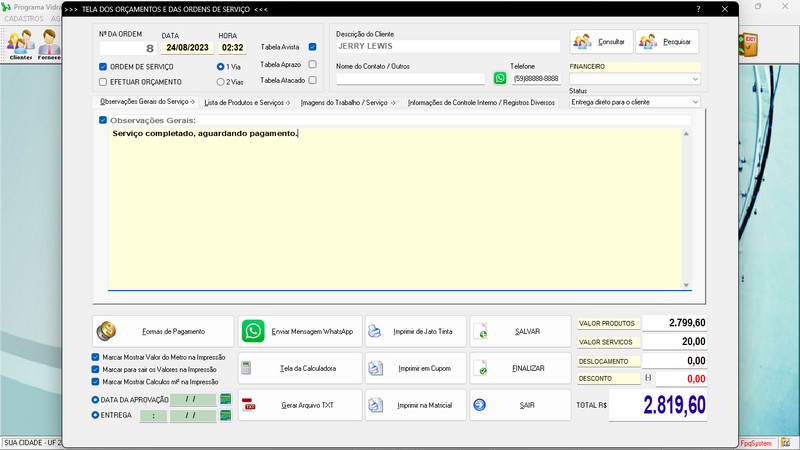Viewport: 800px width, 450px height.
Task: Check the Tabela Aprazo checkbox
Action: (313, 64)
